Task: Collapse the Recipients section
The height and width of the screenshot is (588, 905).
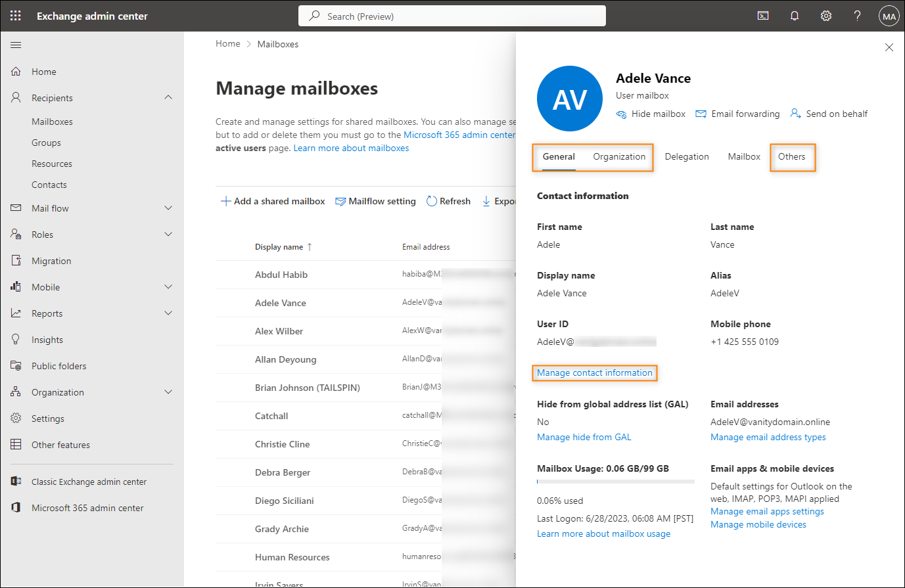Action: point(168,97)
